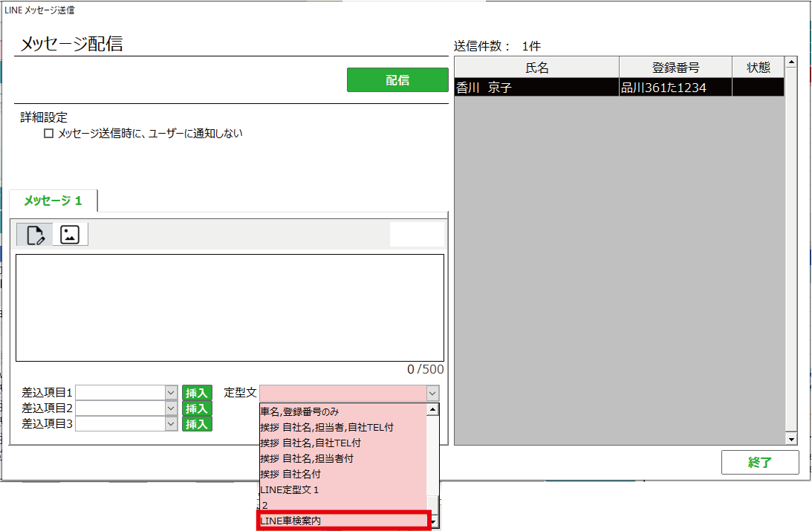
Task: Click the green 配信 button
Action: click(x=397, y=79)
